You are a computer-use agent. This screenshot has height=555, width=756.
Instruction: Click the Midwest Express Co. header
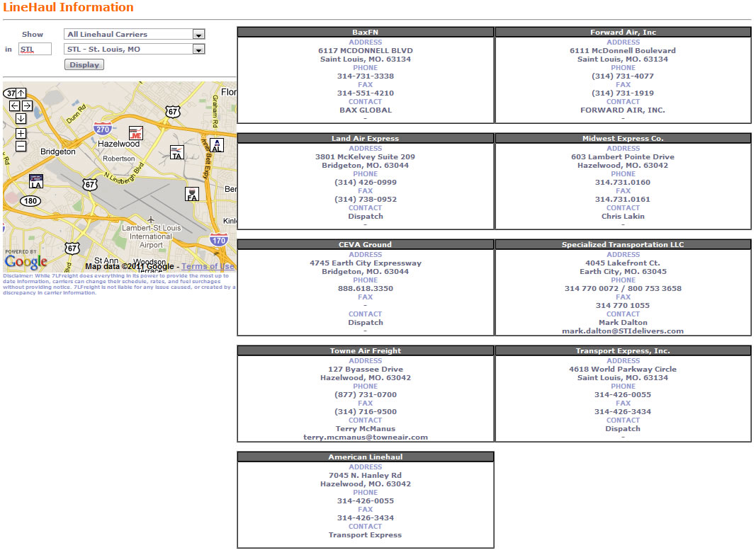coord(623,138)
